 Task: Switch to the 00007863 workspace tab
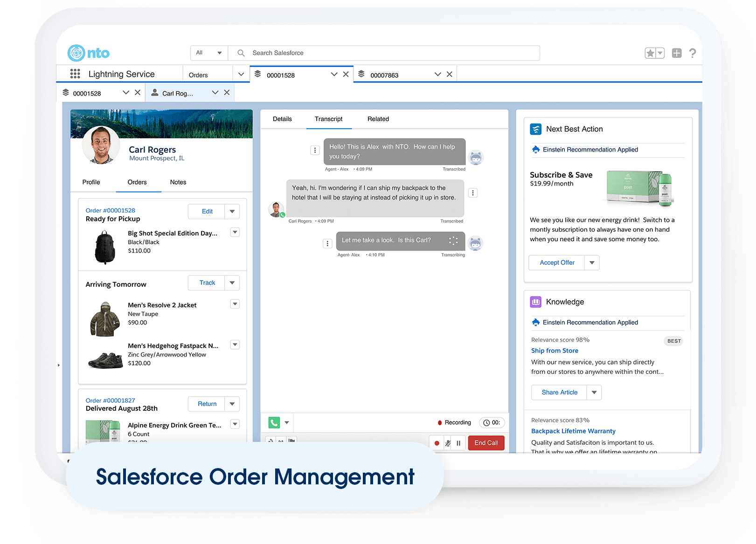(384, 75)
